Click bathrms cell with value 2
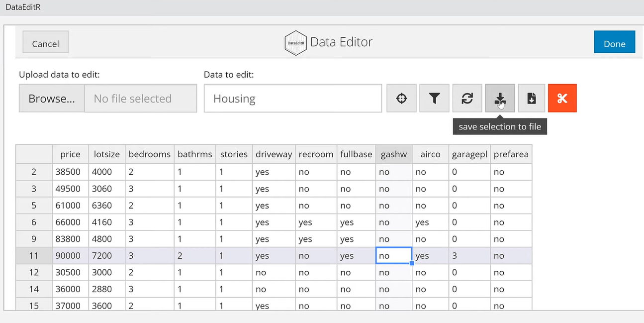Image resolution: width=644 pixels, height=323 pixels. coord(195,255)
